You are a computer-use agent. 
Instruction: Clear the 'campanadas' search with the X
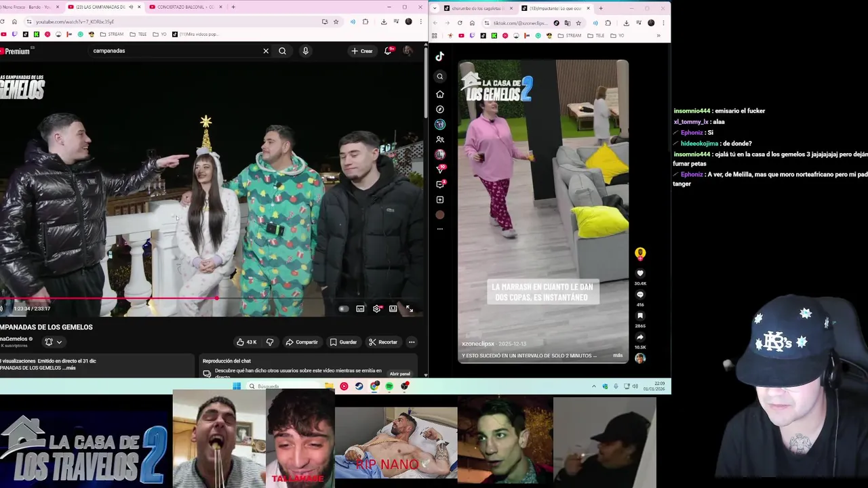266,51
